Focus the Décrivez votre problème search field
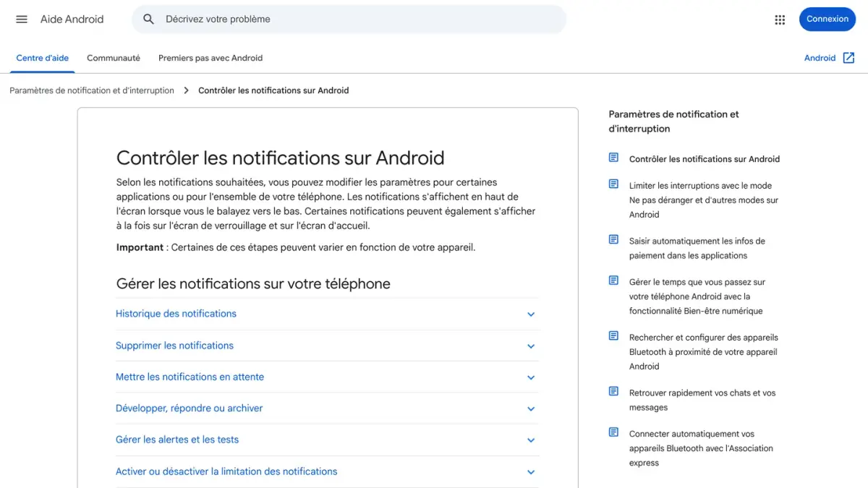The width and height of the screenshot is (868, 488). pos(349,20)
